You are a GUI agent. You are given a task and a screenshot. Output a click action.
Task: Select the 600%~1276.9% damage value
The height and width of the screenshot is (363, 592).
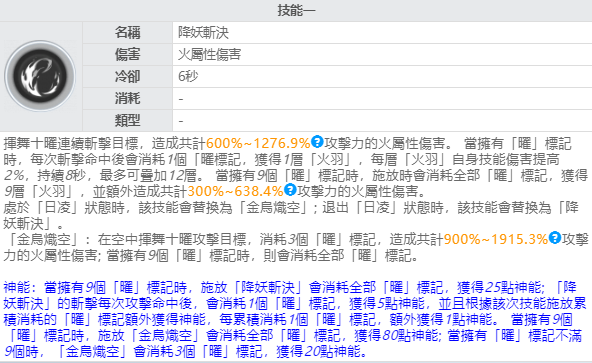coord(258,143)
